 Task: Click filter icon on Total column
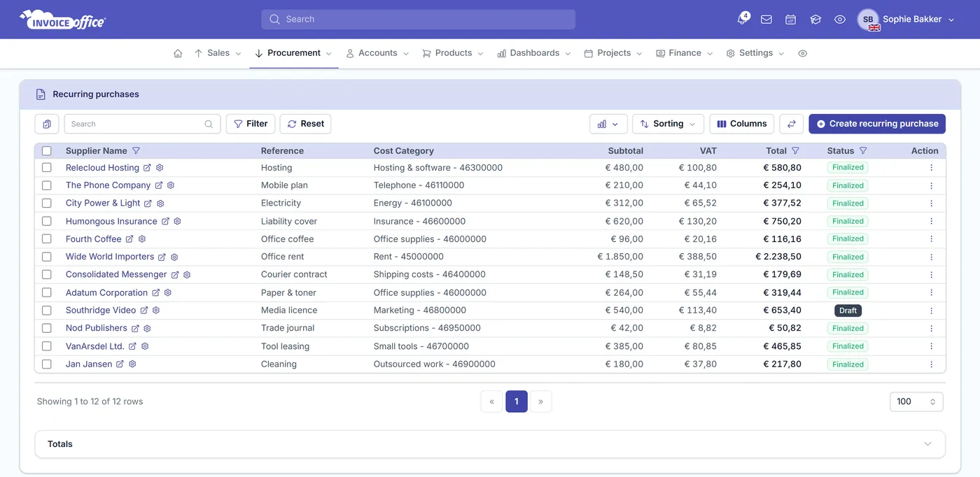795,150
